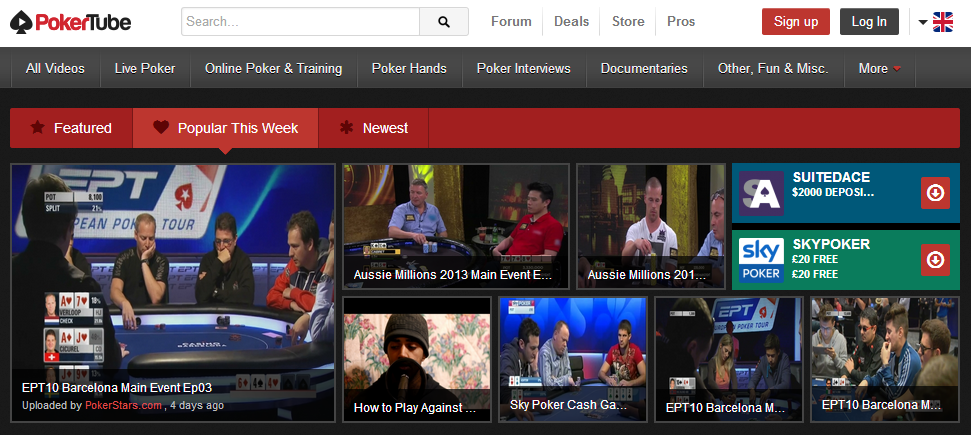This screenshot has height=435, width=971.
Task: Open language dropdown arrow beside flag
Action: point(922,23)
